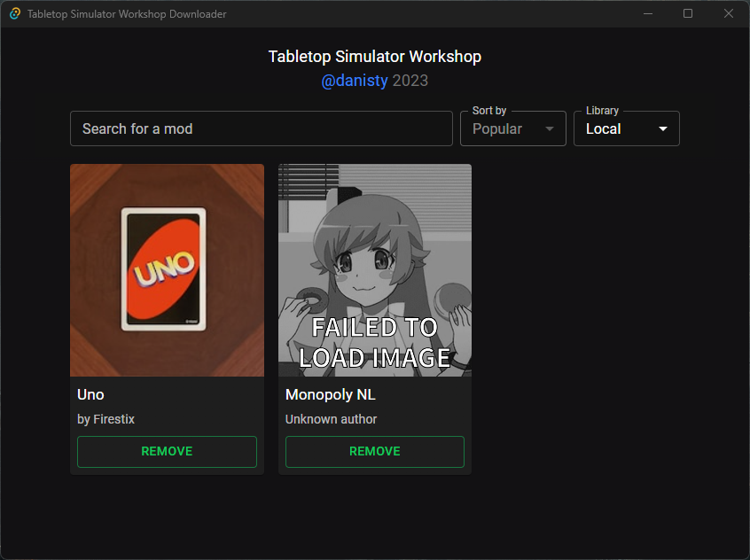Open the @danisty profile link
This screenshot has width=750, height=560.
pyautogui.click(x=355, y=81)
